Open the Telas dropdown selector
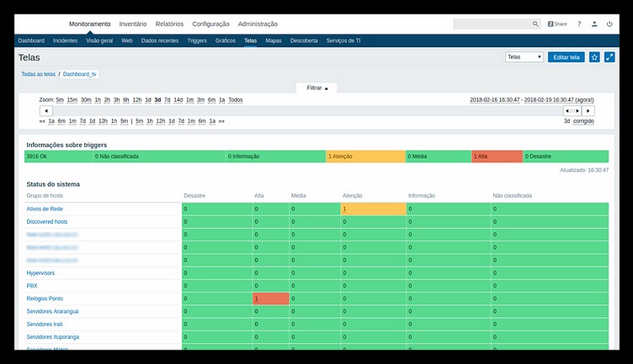Screen dimensions: 633x364 click(x=524, y=57)
